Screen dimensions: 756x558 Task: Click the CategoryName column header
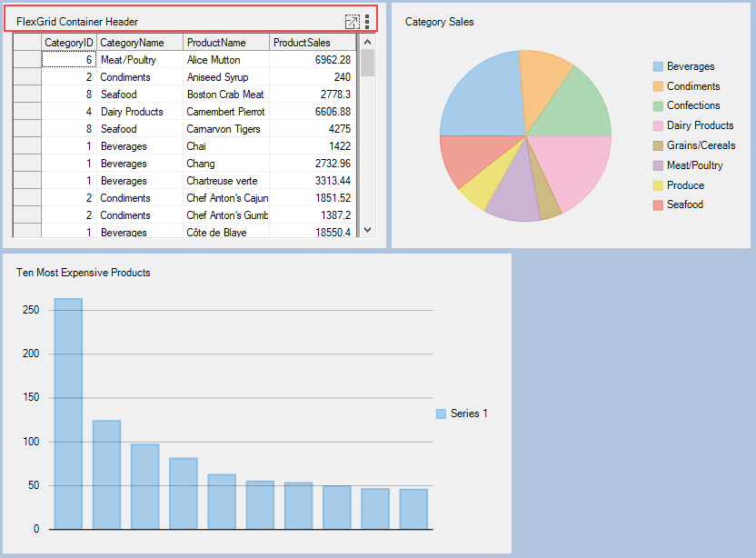(x=139, y=43)
